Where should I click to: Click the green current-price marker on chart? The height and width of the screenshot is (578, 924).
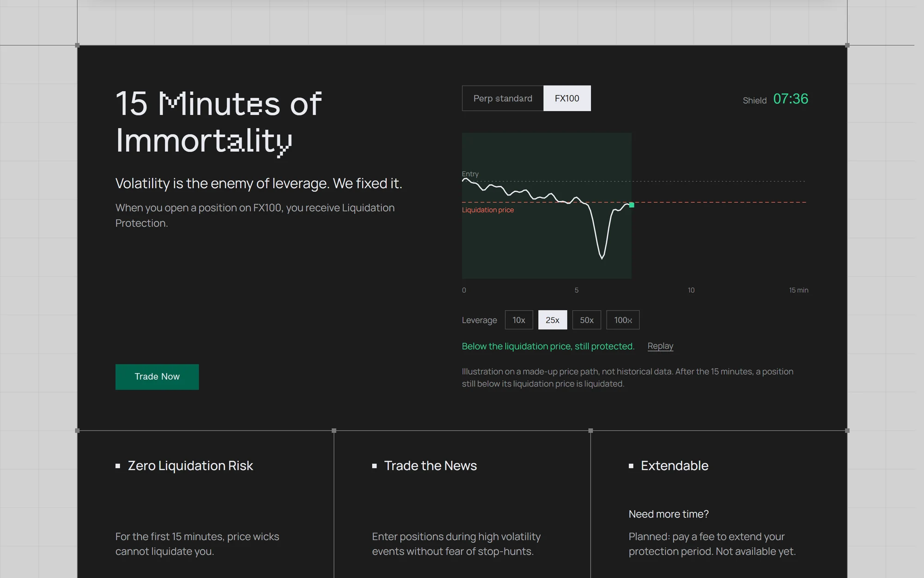pyautogui.click(x=632, y=205)
